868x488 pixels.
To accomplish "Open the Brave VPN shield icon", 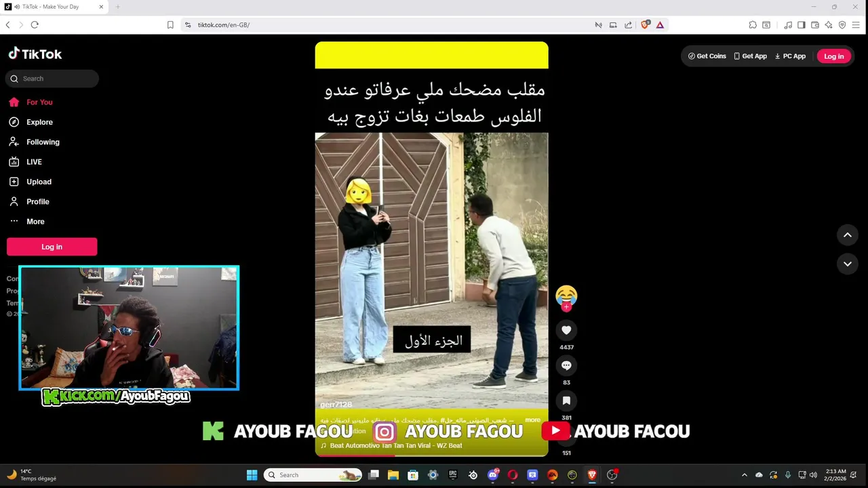I will [842, 25].
